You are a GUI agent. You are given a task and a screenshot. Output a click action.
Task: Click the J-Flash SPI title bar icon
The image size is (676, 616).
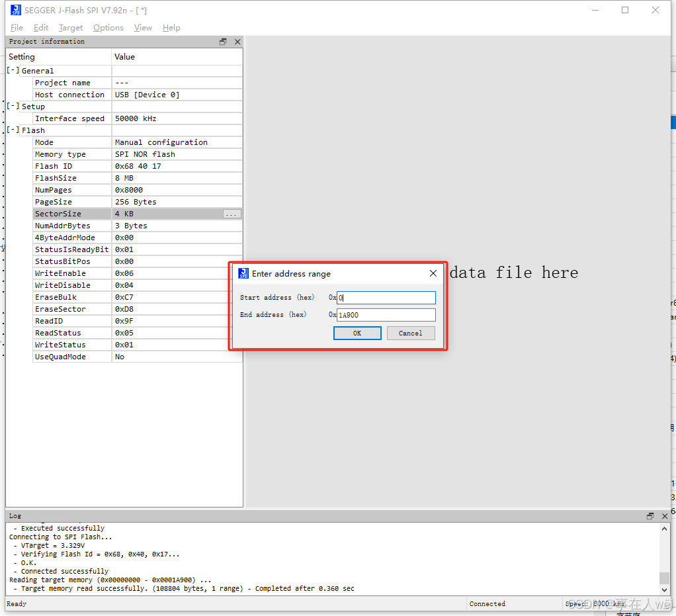pyautogui.click(x=16, y=10)
